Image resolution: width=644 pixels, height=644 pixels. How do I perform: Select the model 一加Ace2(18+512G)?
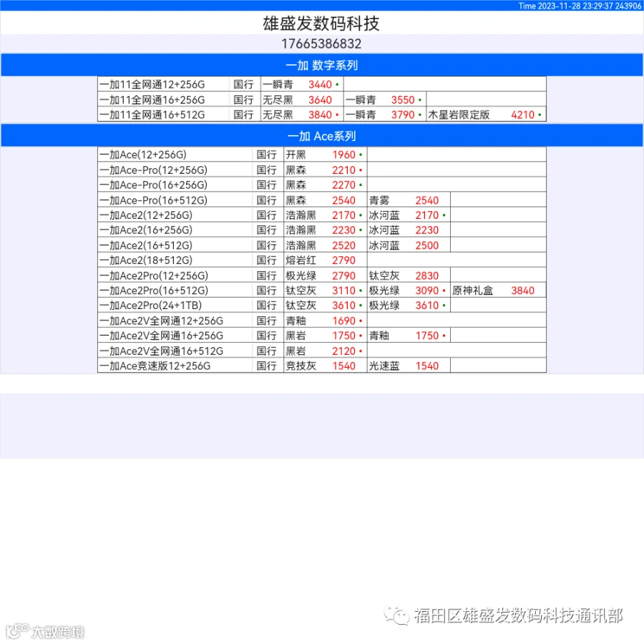pyautogui.click(x=146, y=260)
